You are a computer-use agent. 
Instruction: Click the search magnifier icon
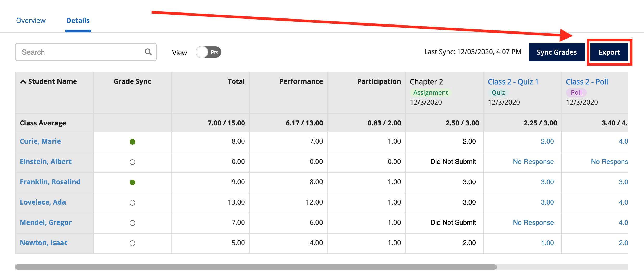click(148, 52)
